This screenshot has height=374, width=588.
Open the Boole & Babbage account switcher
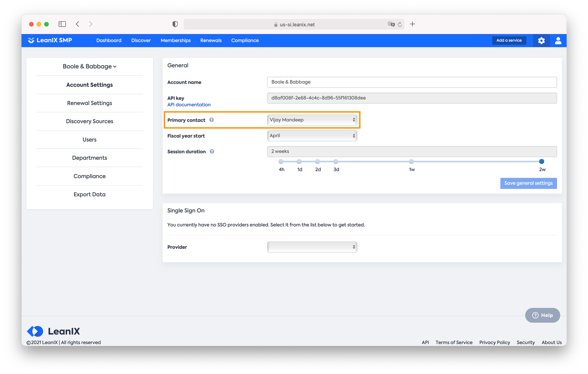click(x=90, y=66)
